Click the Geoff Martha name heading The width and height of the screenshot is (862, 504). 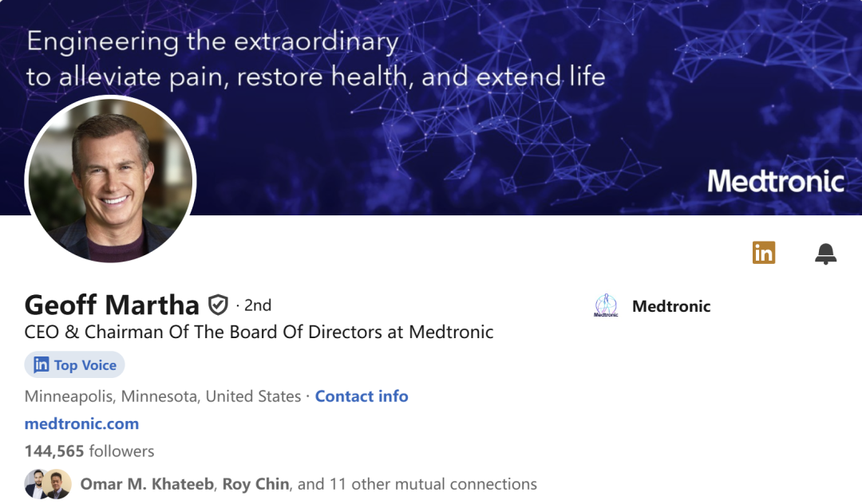pyautogui.click(x=112, y=305)
